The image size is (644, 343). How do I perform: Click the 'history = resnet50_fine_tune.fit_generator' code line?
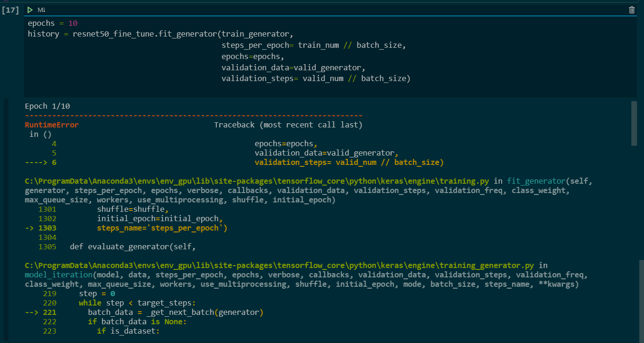point(160,34)
